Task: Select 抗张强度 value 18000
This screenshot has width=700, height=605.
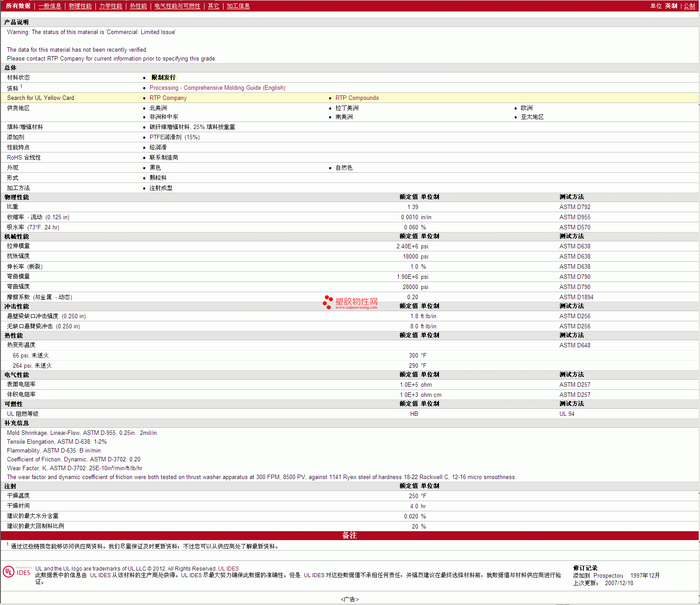Action: tap(410, 256)
